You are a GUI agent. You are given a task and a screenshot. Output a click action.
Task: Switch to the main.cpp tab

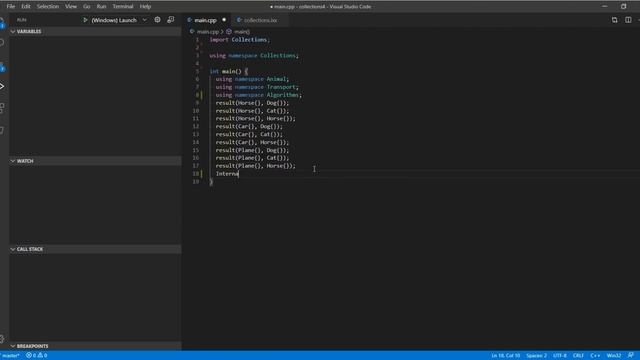pyautogui.click(x=205, y=20)
